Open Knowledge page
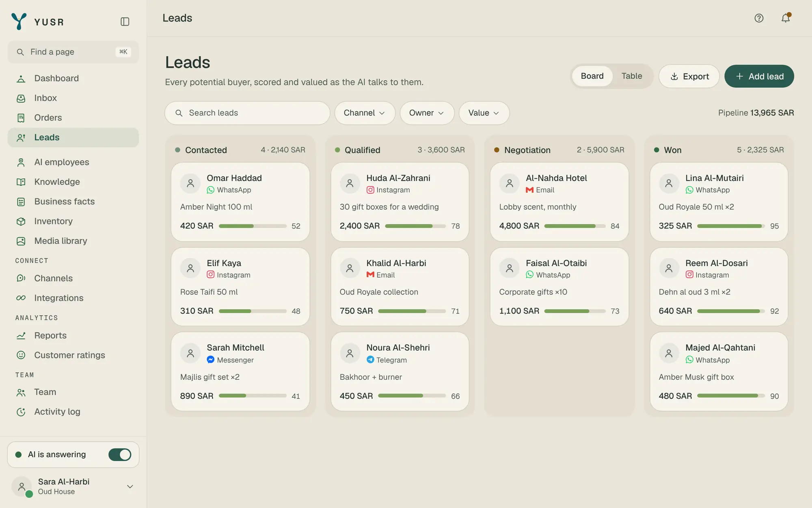 73,182
